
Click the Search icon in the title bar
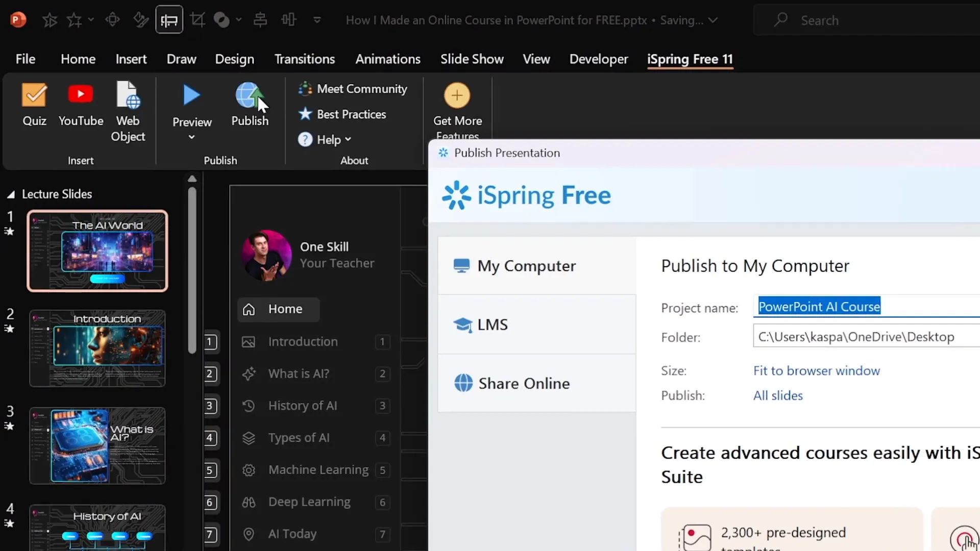[x=781, y=20]
